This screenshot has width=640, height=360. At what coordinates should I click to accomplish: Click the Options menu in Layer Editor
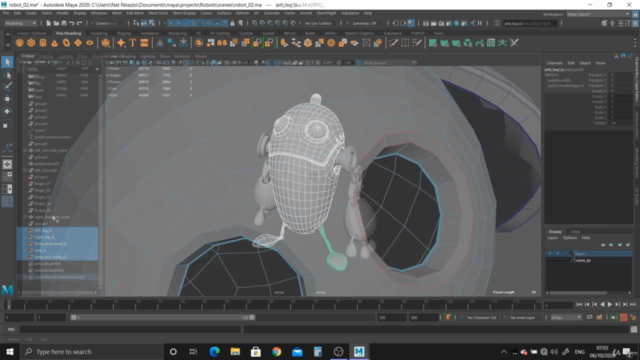pos(570,238)
